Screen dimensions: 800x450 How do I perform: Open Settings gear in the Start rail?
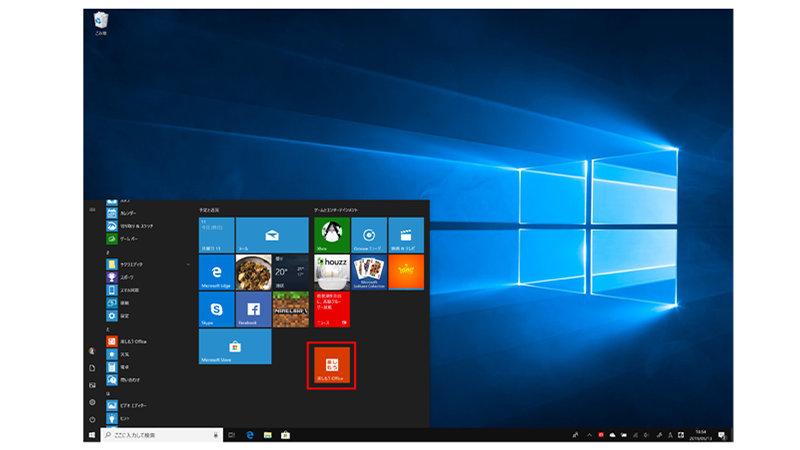92,402
